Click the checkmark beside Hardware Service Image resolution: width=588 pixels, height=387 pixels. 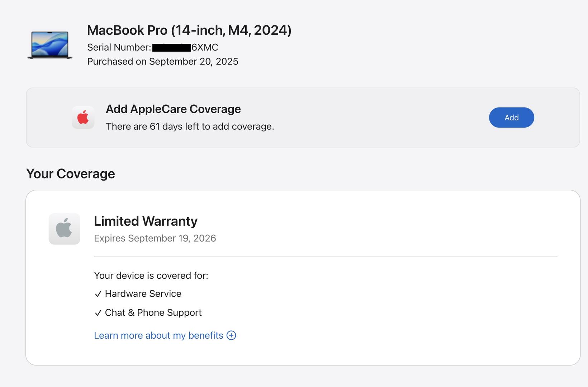pyautogui.click(x=98, y=294)
